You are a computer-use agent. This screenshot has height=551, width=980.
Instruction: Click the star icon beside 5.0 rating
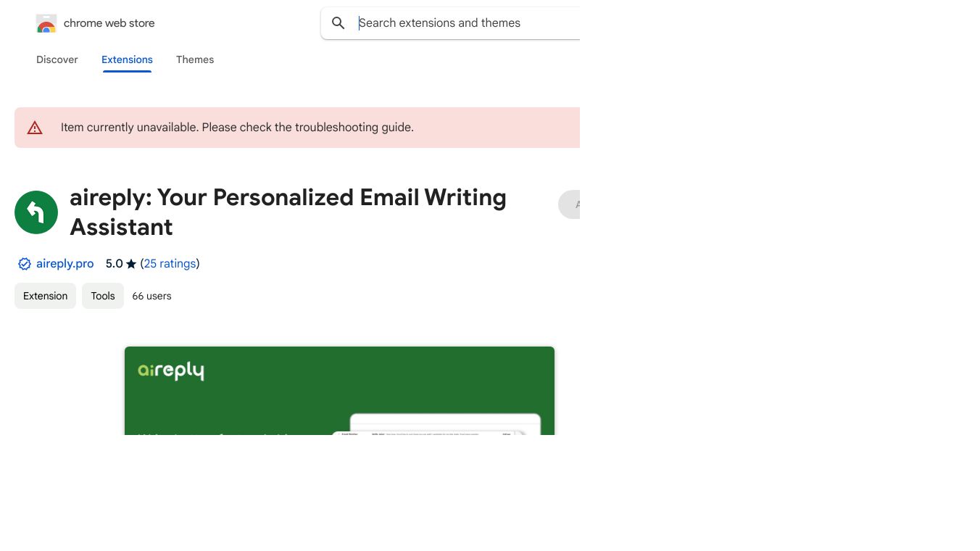pyautogui.click(x=131, y=264)
